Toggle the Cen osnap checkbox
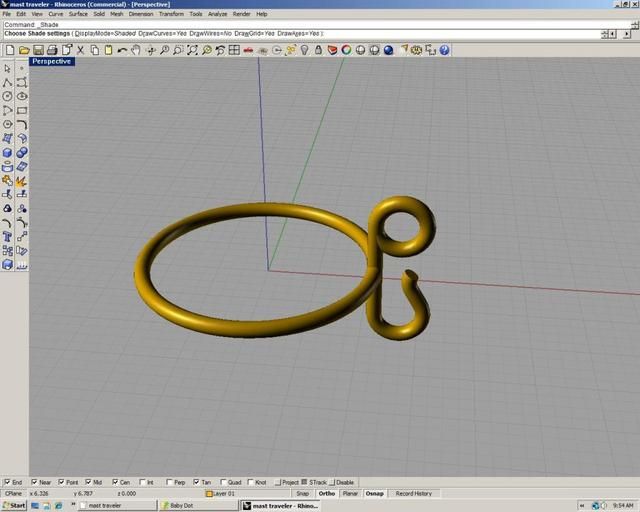 point(115,482)
